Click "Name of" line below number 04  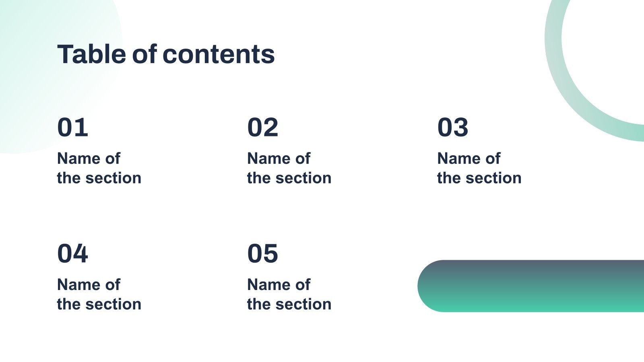(x=89, y=285)
